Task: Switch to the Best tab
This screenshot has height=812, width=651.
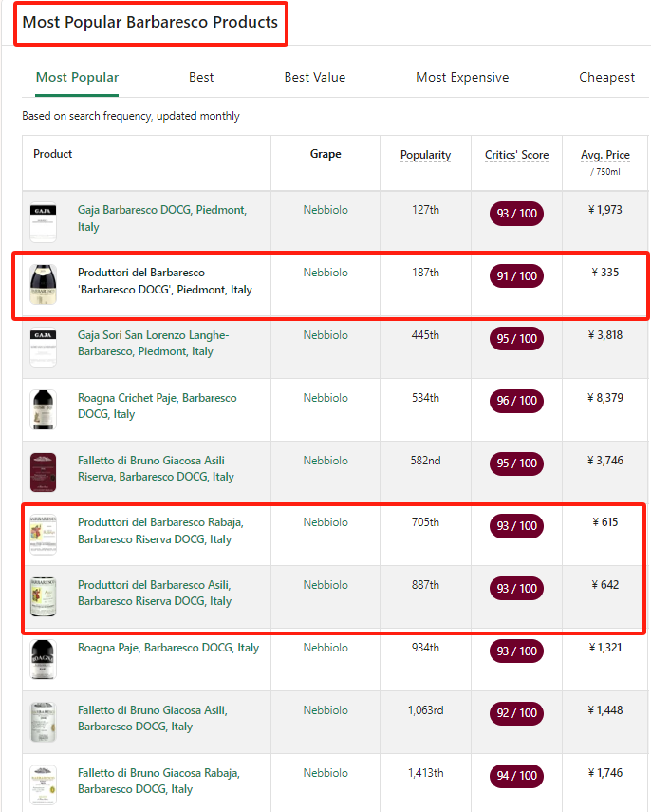Action: coord(201,77)
